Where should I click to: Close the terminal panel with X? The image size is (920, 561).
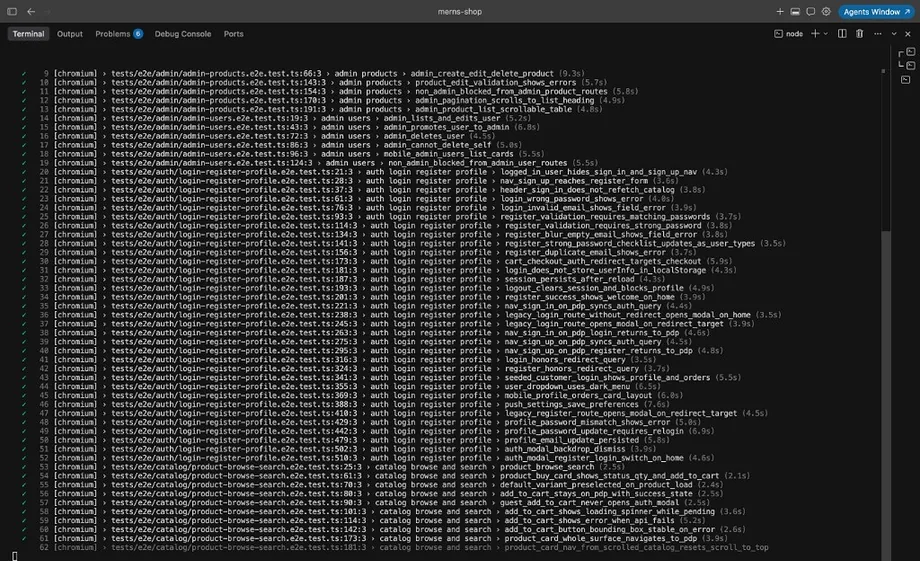coord(908,34)
